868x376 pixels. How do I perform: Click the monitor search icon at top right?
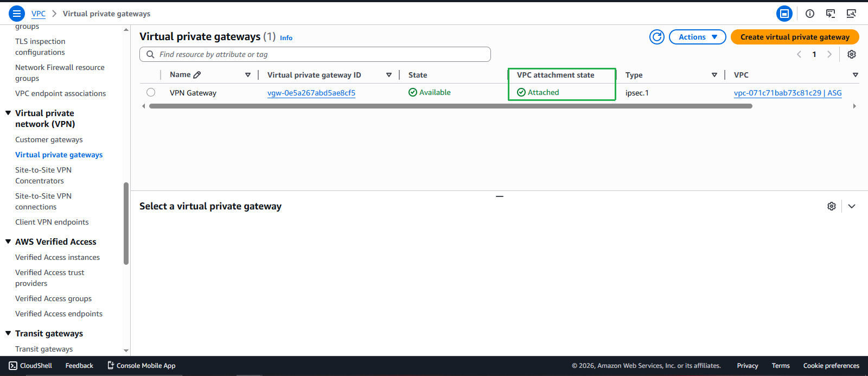(x=851, y=14)
